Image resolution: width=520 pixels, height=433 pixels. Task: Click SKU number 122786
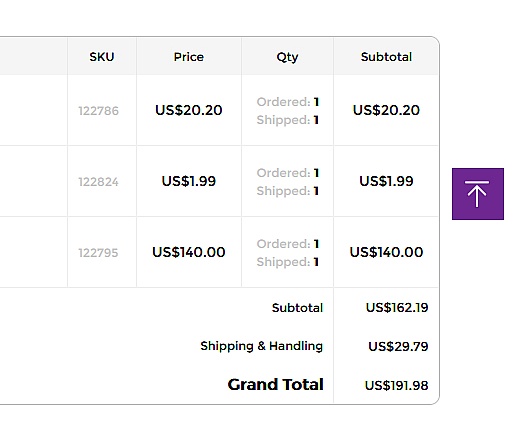[98, 111]
